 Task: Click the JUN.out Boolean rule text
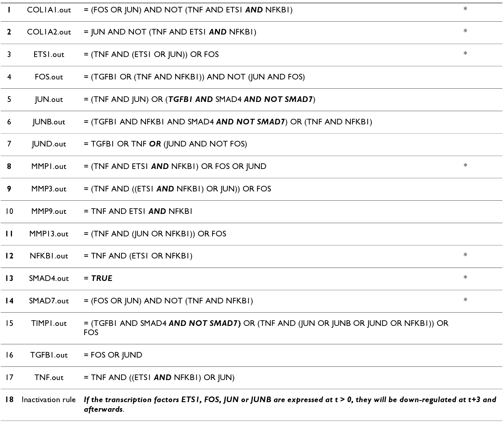(x=199, y=100)
